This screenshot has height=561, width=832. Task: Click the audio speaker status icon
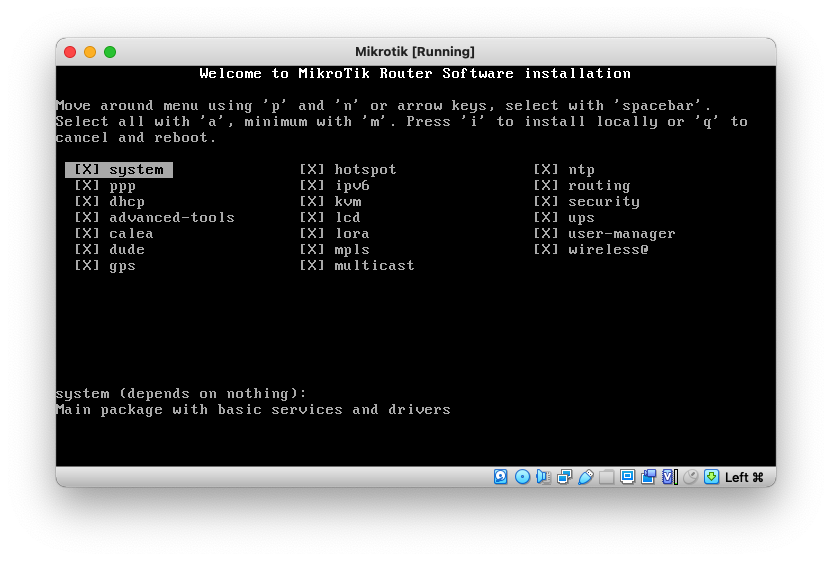(543, 477)
